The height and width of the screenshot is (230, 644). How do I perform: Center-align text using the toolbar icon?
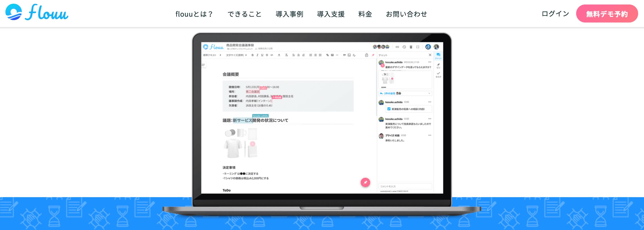click(x=298, y=55)
